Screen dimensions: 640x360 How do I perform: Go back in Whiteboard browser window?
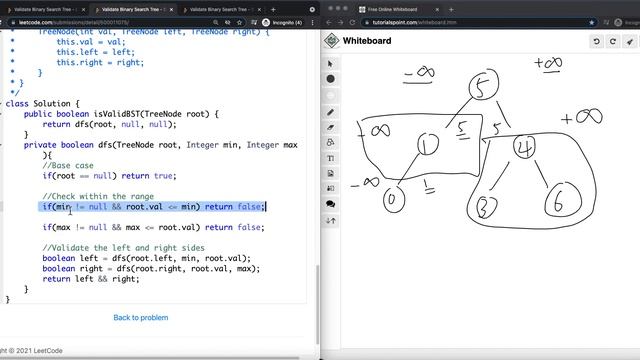(x=329, y=22)
